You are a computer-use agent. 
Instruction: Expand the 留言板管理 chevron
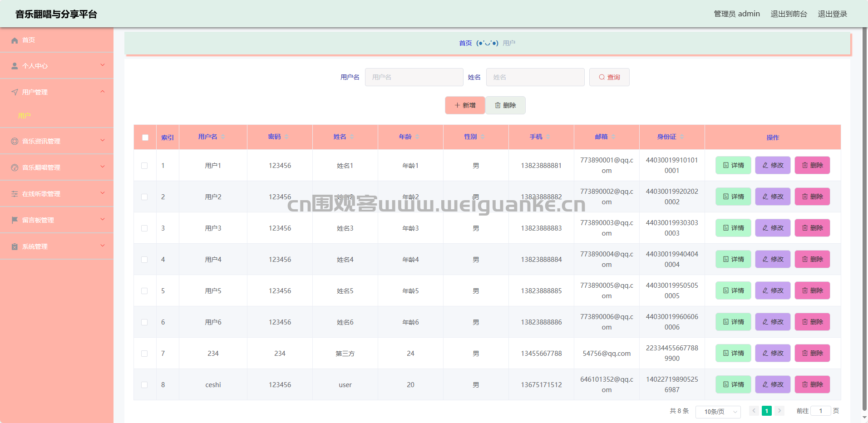pyautogui.click(x=103, y=220)
